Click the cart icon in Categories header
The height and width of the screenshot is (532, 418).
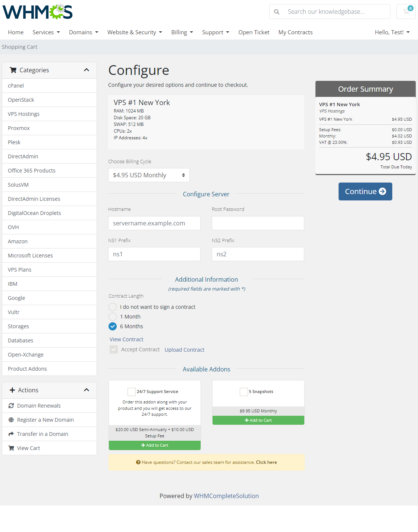click(x=13, y=70)
